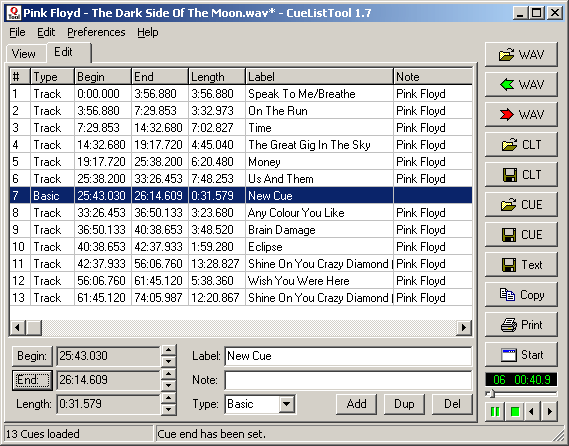Export the cue list as Text
Image resolution: width=569 pixels, height=446 pixels.
tap(521, 265)
